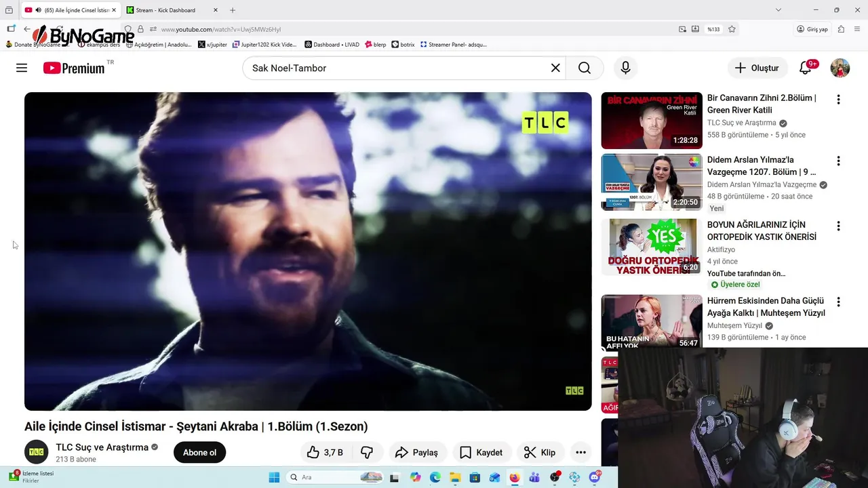Go to YouTube Premium home logo

(74, 68)
